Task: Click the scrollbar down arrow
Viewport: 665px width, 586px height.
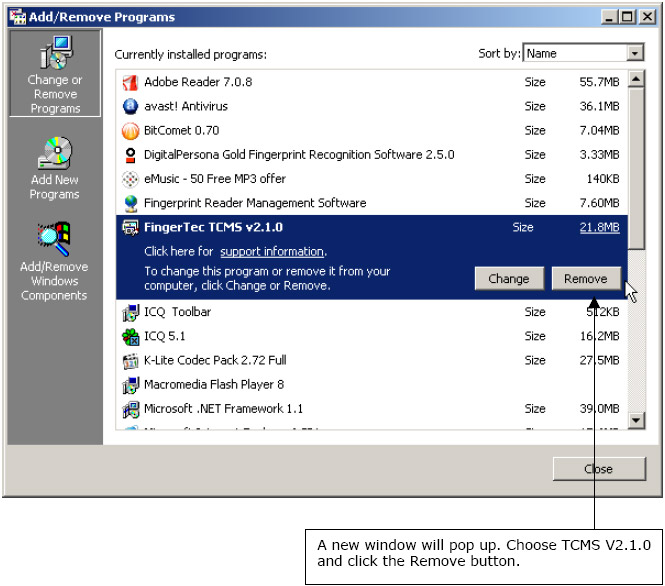Action: click(636, 420)
